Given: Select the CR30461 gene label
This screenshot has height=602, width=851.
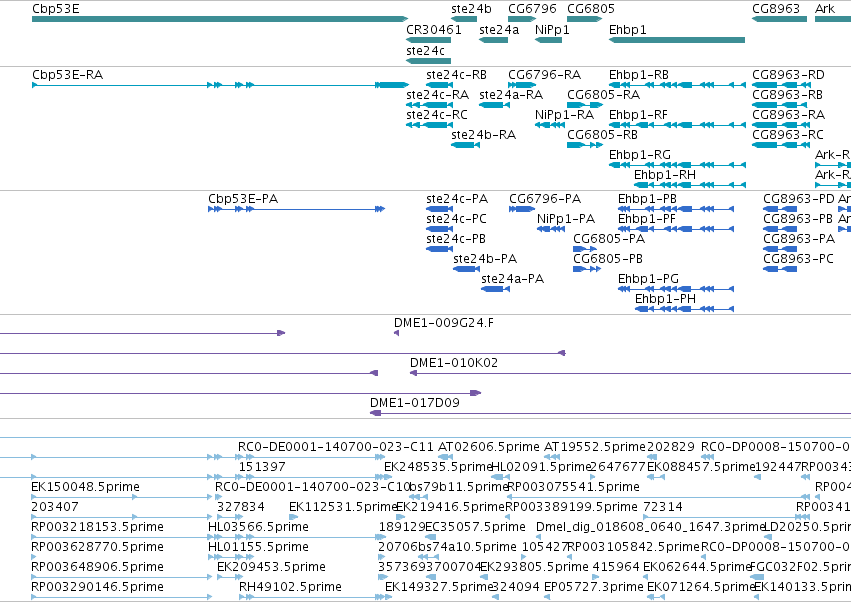Looking at the screenshot, I should [x=434, y=29].
